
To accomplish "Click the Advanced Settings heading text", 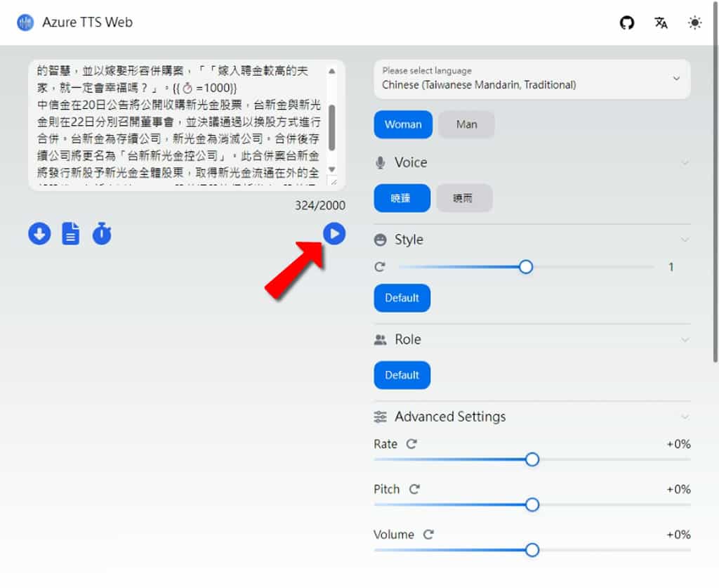I will 450,417.
